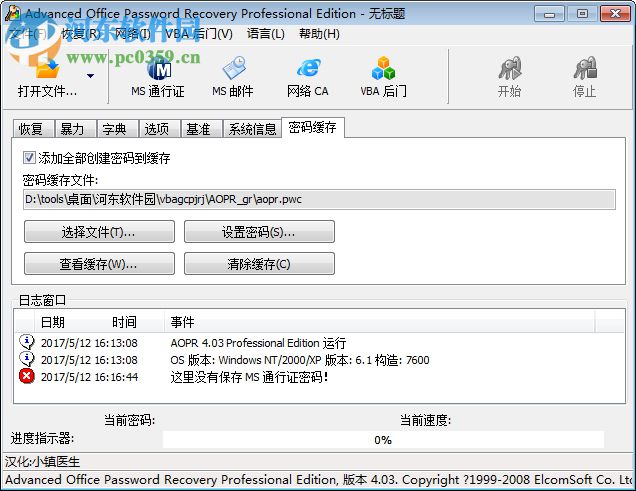636x491 pixels.
Task: Click the 选择文件(T)... button
Action: (x=99, y=232)
